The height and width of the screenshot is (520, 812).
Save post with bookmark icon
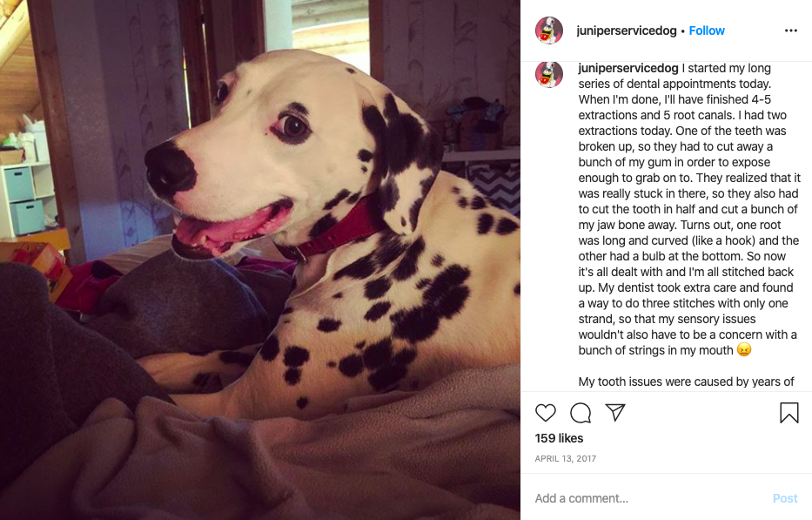pos(789,413)
